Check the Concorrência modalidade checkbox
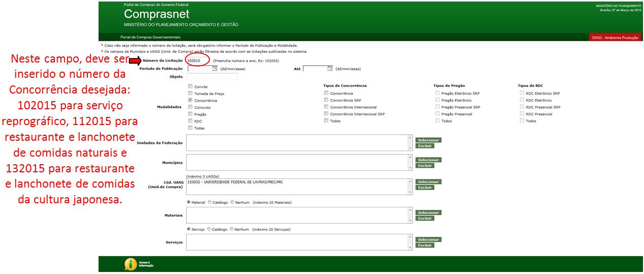Screen dimensions: 644x274 pos(190,101)
